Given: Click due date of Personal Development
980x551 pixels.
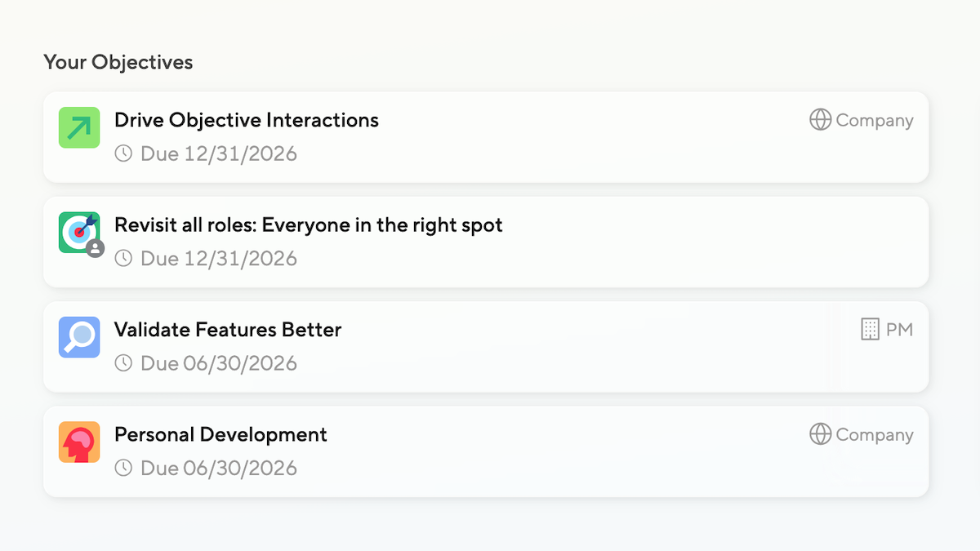Looking at the screenshot, I should [218, 469].
